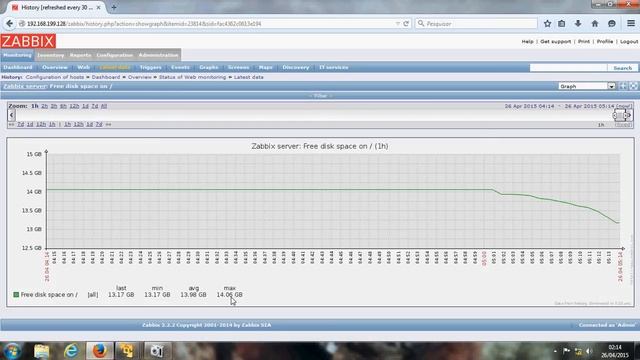The height and width of the screenshot is (360, 640).
Task: Open the Administration main tab
Action: click(158, 55)
